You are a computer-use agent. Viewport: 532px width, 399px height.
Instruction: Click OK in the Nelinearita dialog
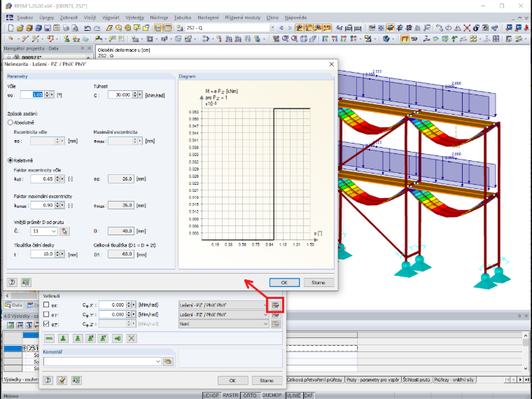[x=284, y=282]
